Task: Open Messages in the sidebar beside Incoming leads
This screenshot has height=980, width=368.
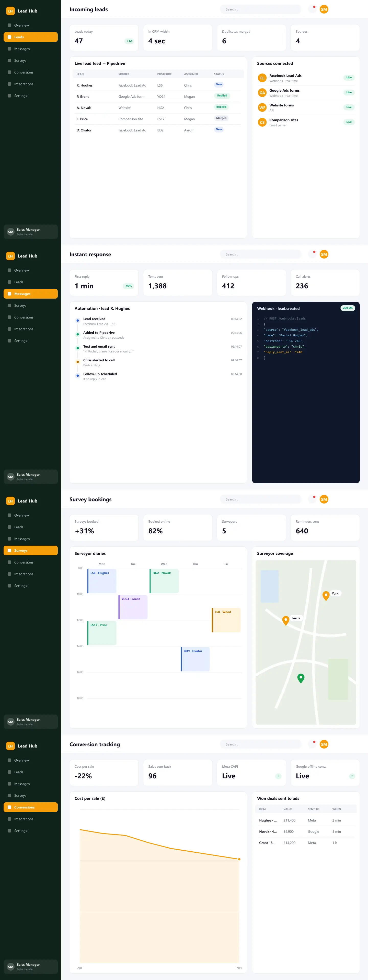Action: pos(30,49)
